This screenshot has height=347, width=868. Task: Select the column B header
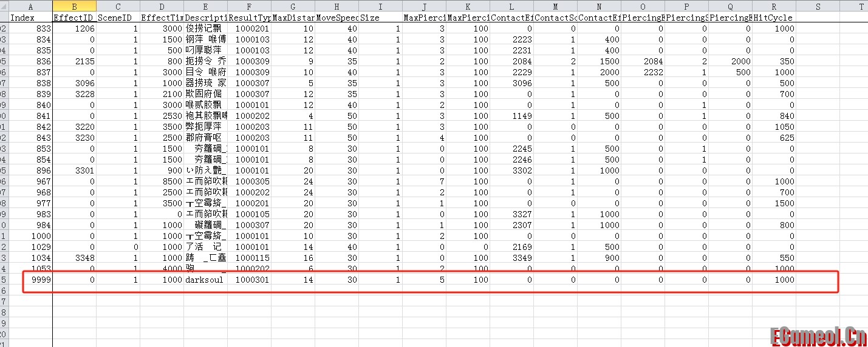pos(74,7)
